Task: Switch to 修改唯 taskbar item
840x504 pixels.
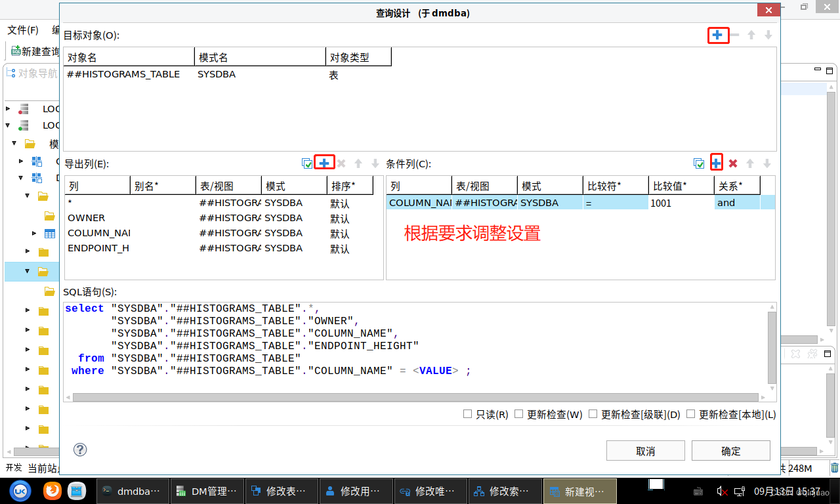Action: pyautogui.click(x=430, y=491)
